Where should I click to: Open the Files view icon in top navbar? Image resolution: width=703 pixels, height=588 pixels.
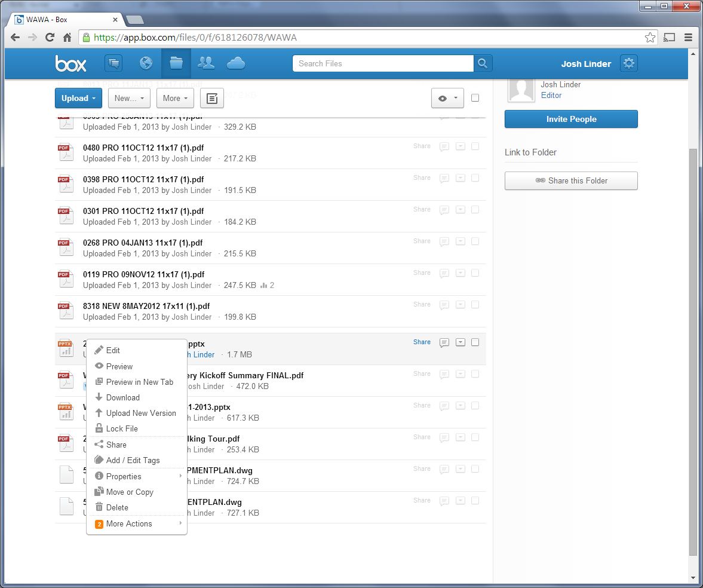point(176,63)
